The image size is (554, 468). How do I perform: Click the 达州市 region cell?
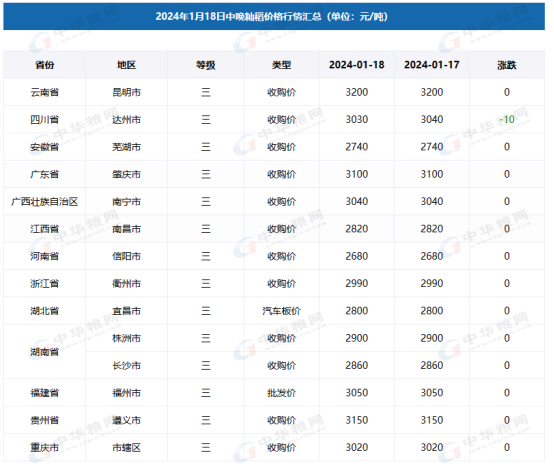pos(126,119)
